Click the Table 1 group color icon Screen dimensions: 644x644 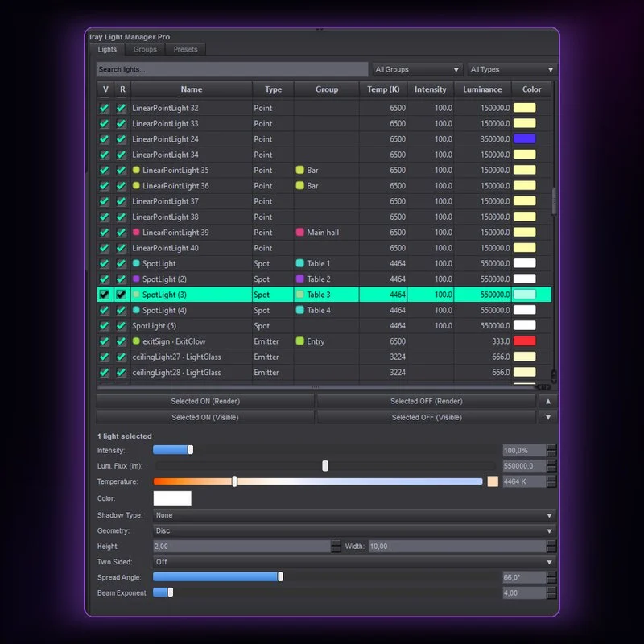coord(299,263)
